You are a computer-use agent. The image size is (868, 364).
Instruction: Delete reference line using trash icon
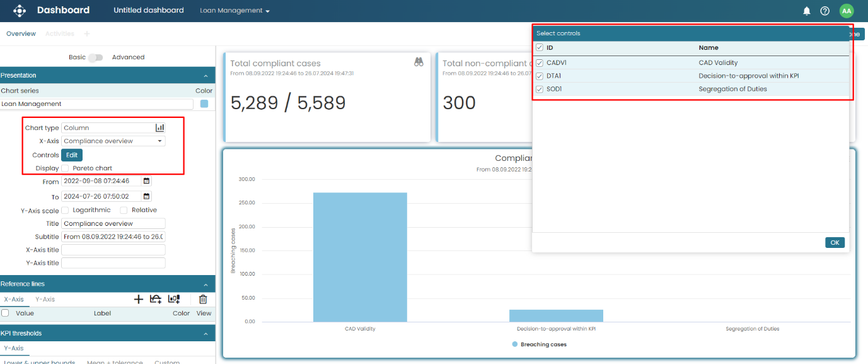tap(203, 299)
